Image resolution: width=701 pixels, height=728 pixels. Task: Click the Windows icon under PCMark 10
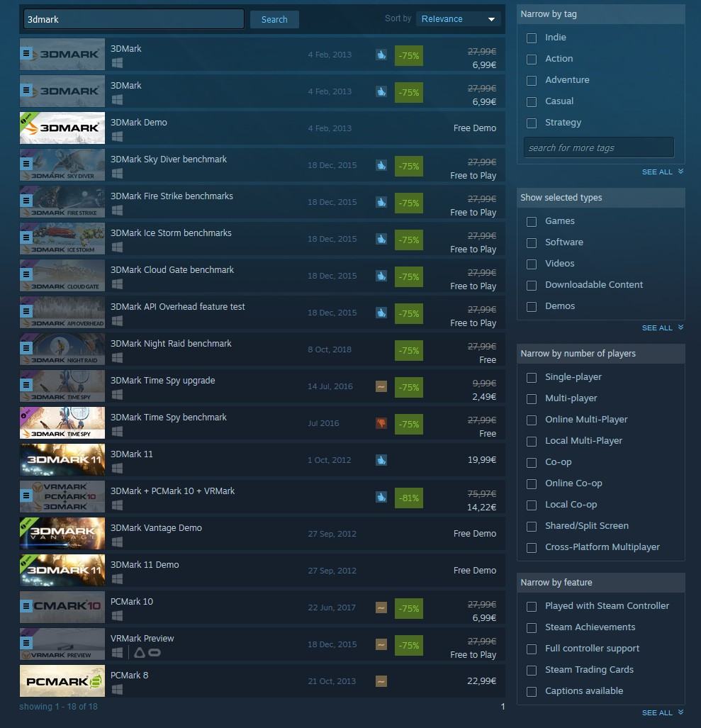118,615
